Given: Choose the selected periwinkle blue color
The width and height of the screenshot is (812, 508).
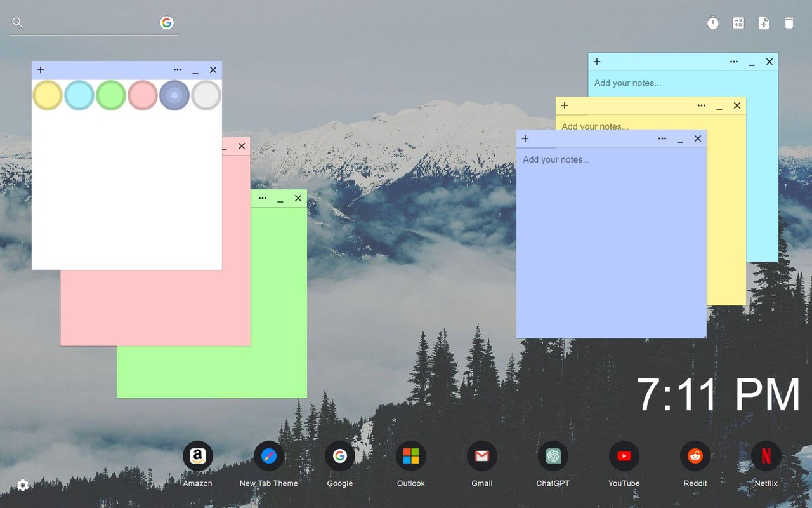Looking at the screenshot, I should 174,95.
